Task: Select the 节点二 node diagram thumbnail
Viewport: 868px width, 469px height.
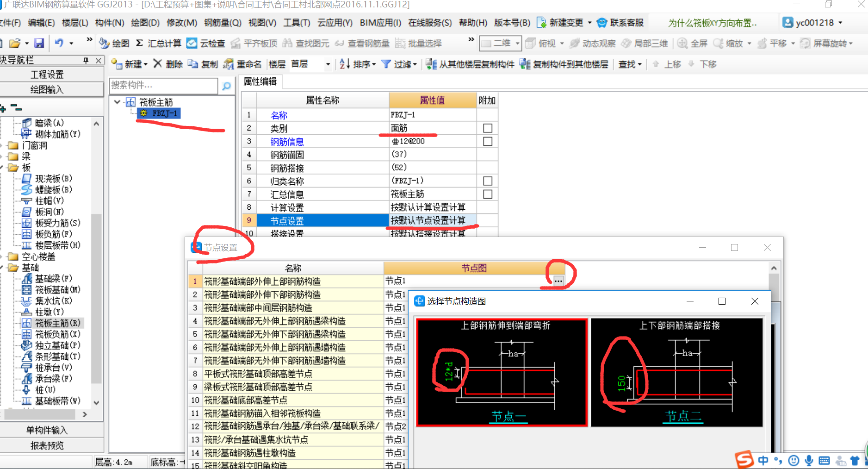Action: point(677,372)
